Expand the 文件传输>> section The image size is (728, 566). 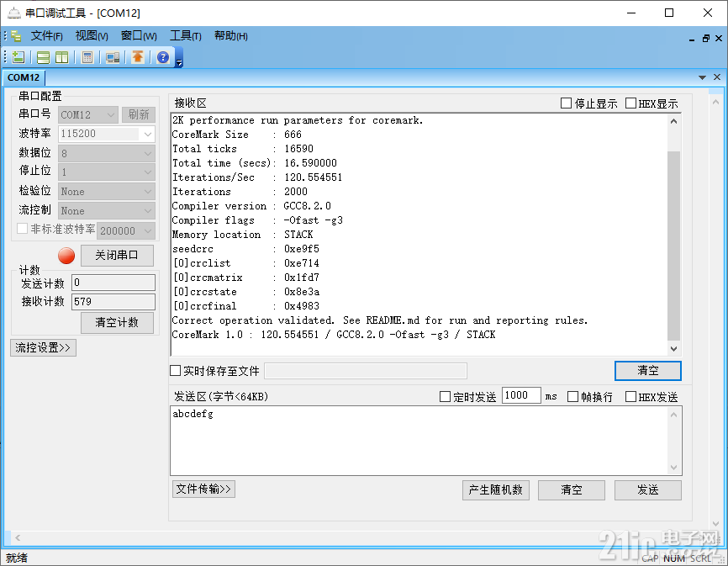pos(203,489)
